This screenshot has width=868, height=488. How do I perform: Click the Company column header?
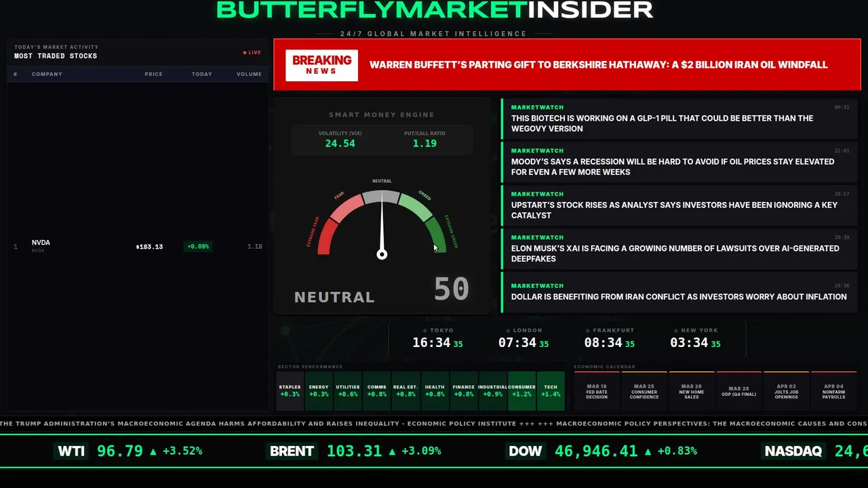(x=47, y=74)
